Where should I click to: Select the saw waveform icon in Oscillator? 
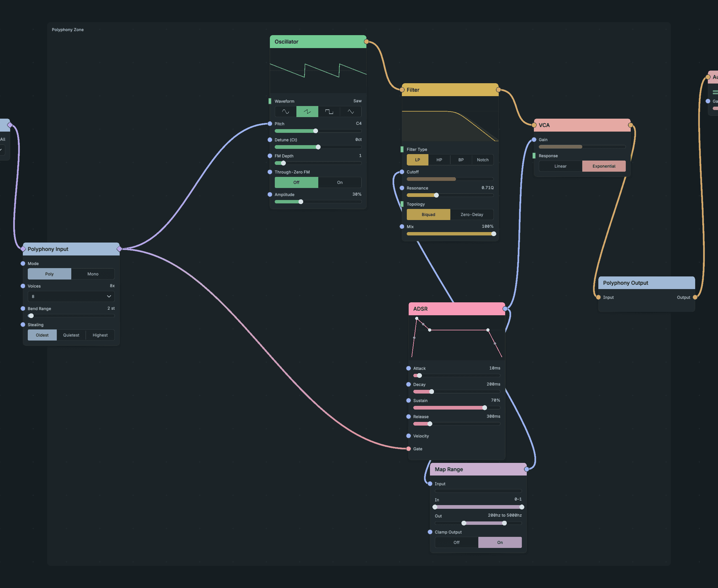coord(307,112)
